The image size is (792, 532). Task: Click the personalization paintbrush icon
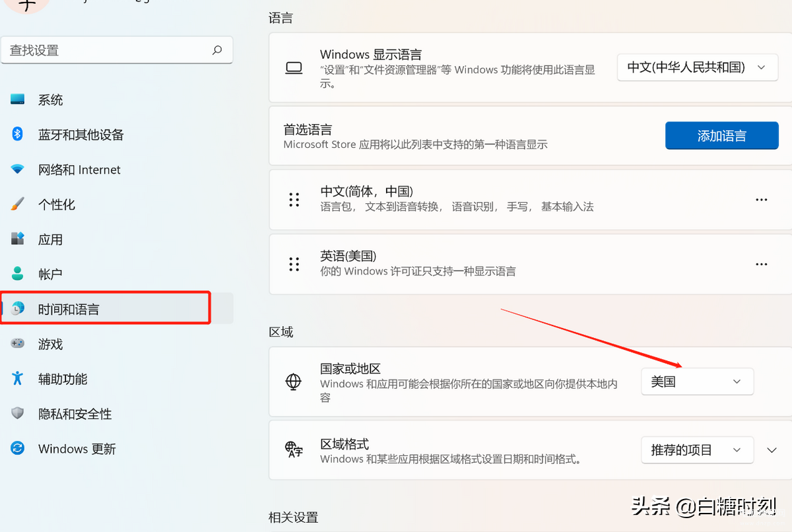click(18, 204)
